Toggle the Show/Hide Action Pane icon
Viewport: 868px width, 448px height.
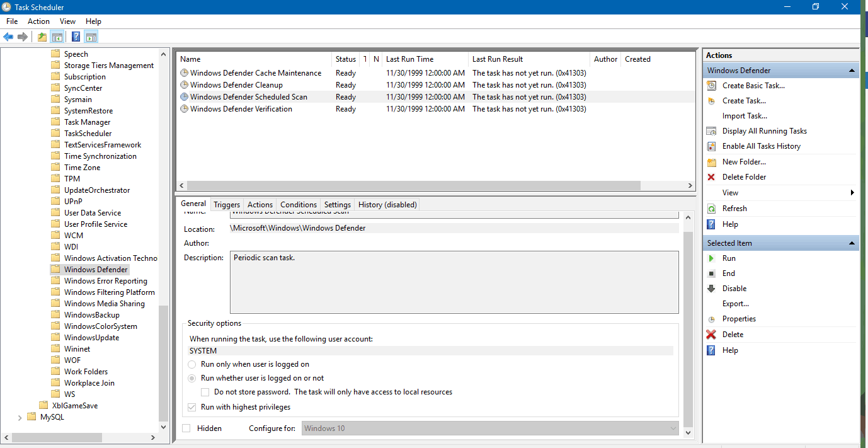pyautogui.click(x=91, y=37)
